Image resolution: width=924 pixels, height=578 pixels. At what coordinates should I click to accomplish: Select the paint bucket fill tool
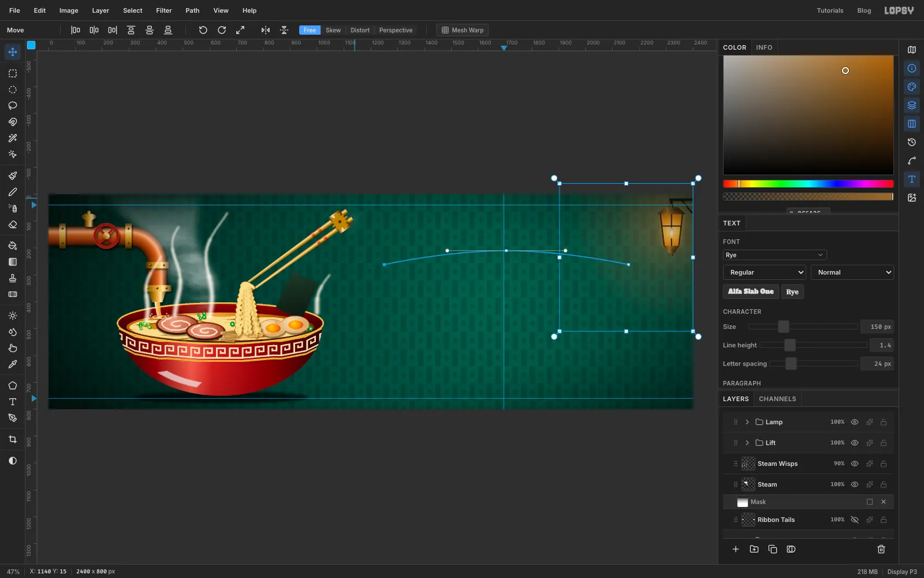(x=13, y=246)
